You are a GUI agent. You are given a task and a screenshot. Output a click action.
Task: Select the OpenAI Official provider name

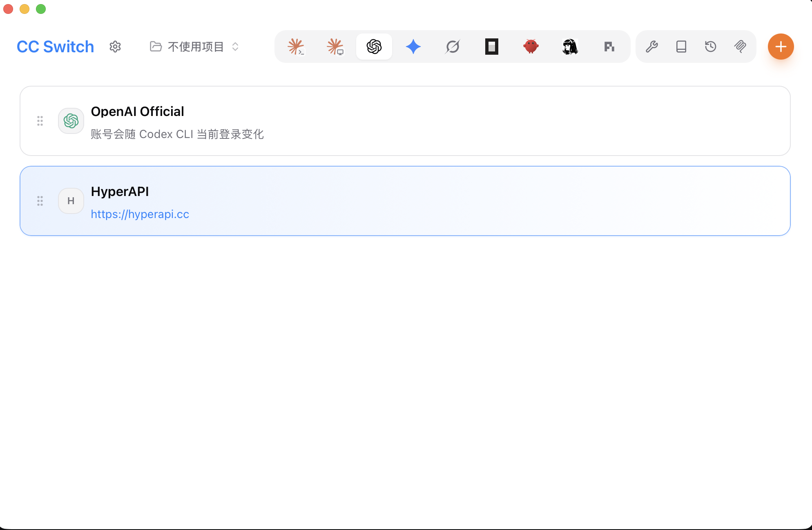click(x=138, y=111)
